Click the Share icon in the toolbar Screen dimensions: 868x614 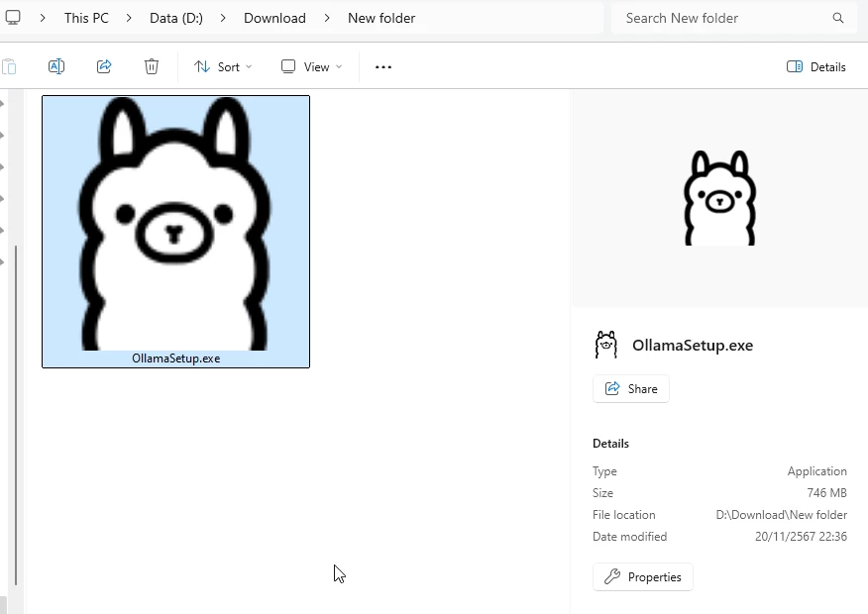[x=104, y=66]
